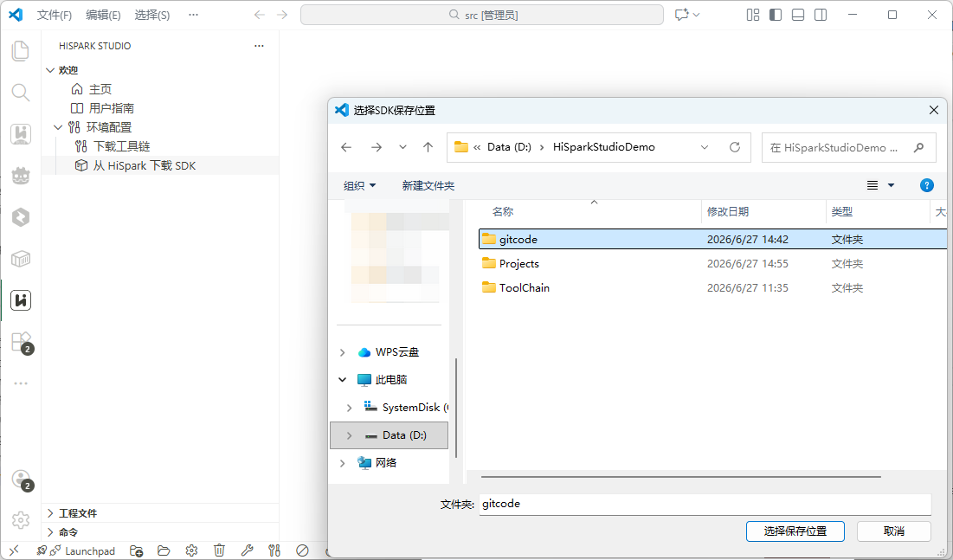Open 主页 in the welcome tree

pyautogui.click(x=100, y=89)
